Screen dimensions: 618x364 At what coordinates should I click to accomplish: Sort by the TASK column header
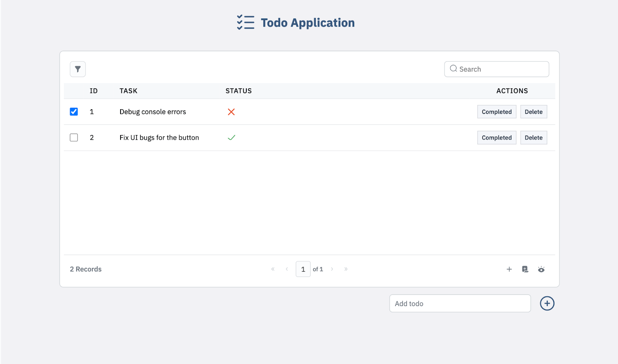point(128,91)
